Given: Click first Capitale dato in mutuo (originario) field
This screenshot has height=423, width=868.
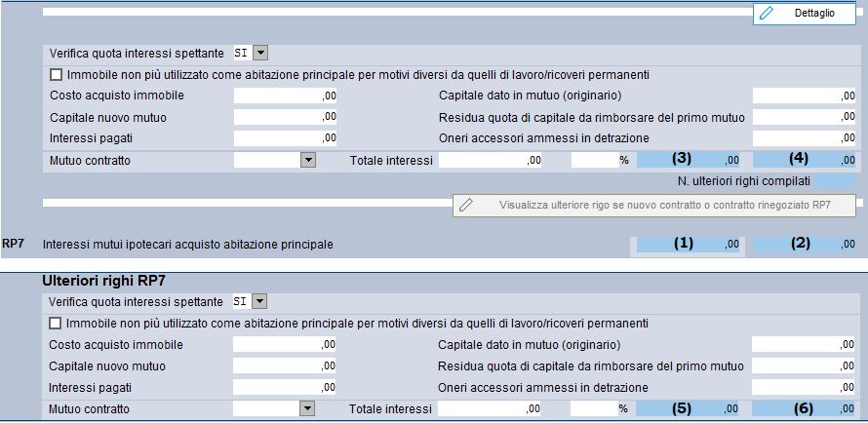Looking at the screenshot, I should [x=805, y=96].
